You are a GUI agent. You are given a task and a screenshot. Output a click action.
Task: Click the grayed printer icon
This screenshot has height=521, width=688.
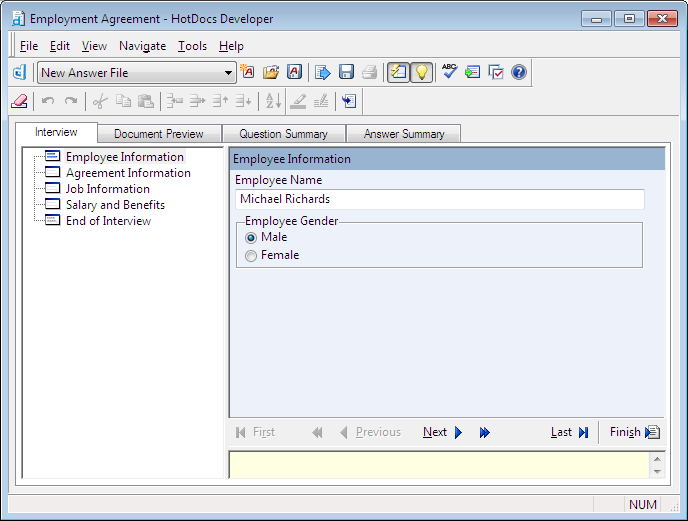point(369,72)
